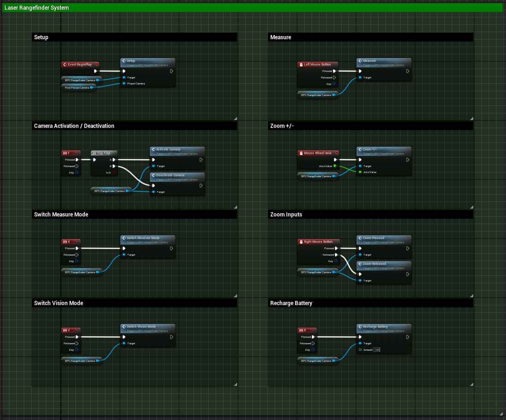This screenshot has height=420, width=506.
Task: Click the Amount value field showing 100
Action: click(377, 350)
